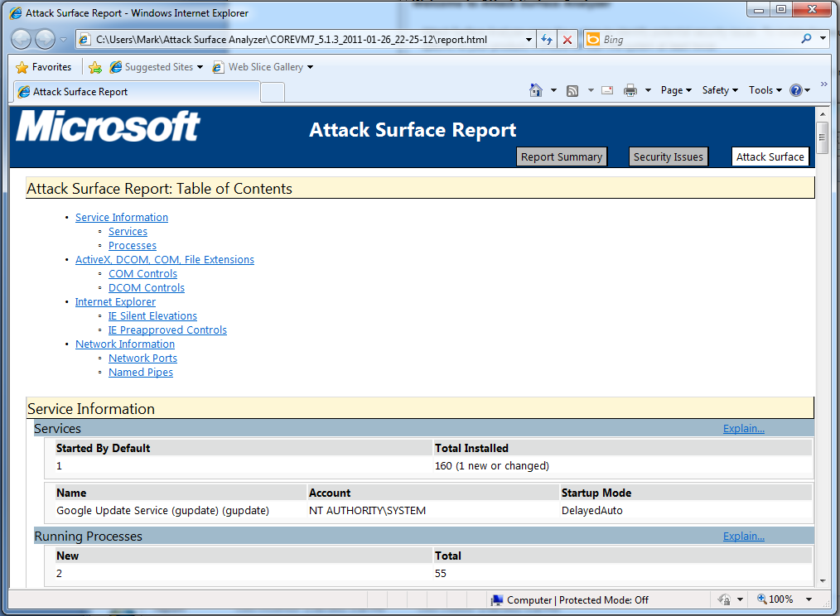Go forward with the browser Forward arrow
Image resolution: width=840 pixels, height=616 pixels.
(x=45, y=39)
